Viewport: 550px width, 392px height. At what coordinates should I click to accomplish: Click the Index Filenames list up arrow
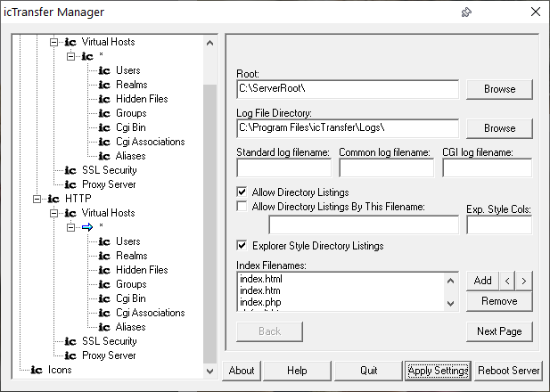click(451, 281)
